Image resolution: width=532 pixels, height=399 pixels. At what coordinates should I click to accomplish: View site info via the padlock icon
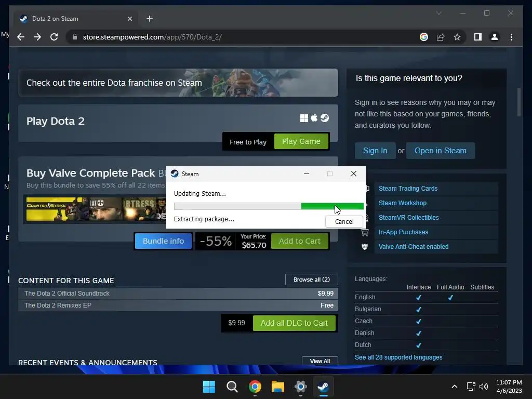pyautogui.click(x=75, y=37)
